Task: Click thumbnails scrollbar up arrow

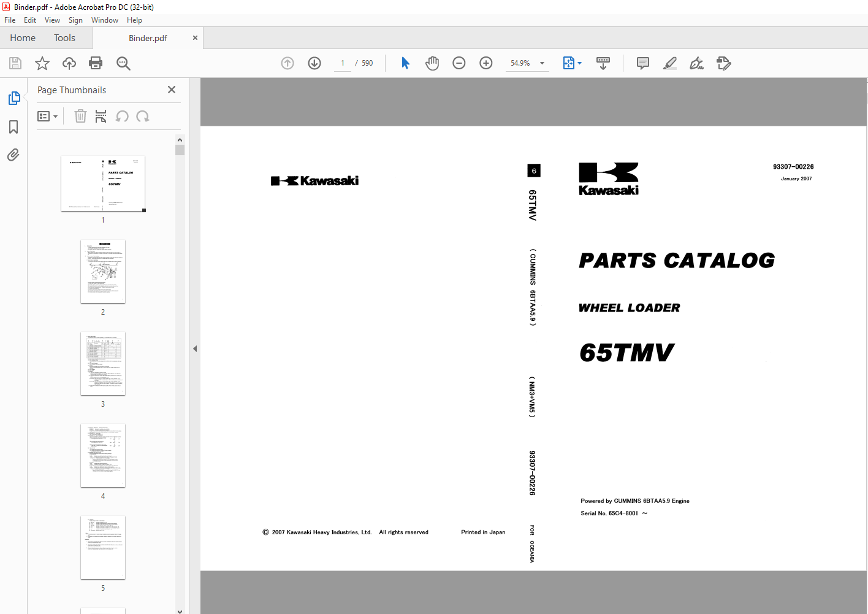Action: [x=180, y=140]
